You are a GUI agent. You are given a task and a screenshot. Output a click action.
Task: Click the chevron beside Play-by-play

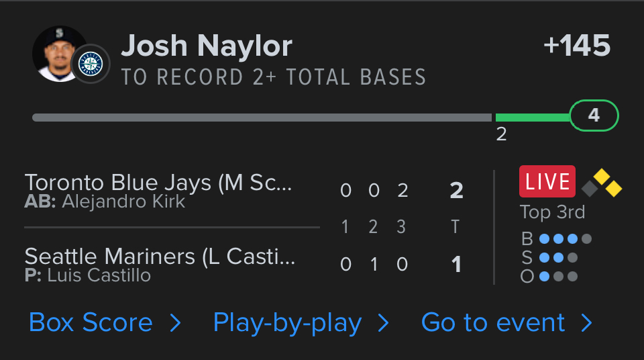click(384, 324)
